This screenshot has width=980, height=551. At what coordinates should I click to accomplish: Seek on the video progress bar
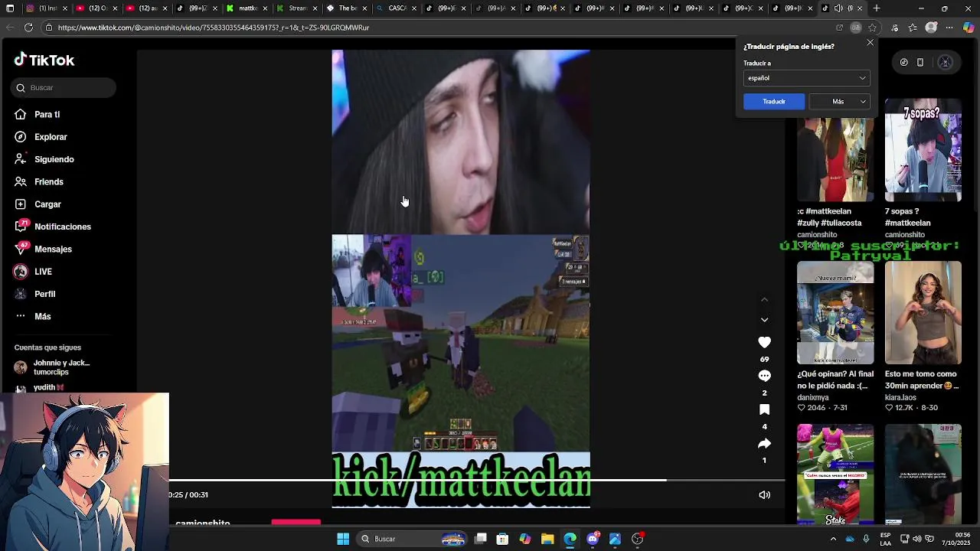click(476, 480)
